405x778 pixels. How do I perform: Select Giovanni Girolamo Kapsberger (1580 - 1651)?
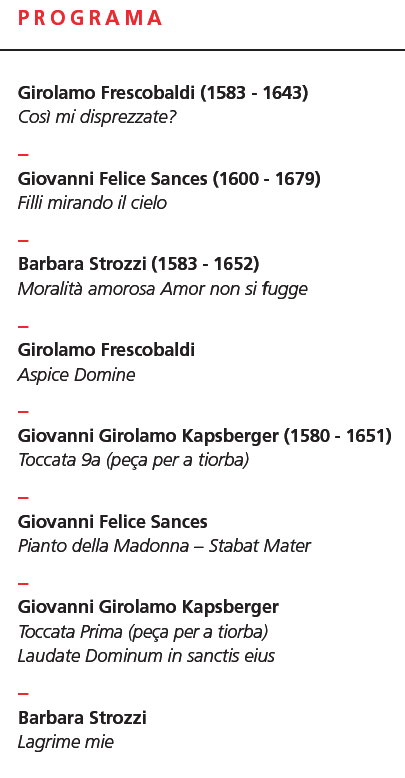coord(204,436)
